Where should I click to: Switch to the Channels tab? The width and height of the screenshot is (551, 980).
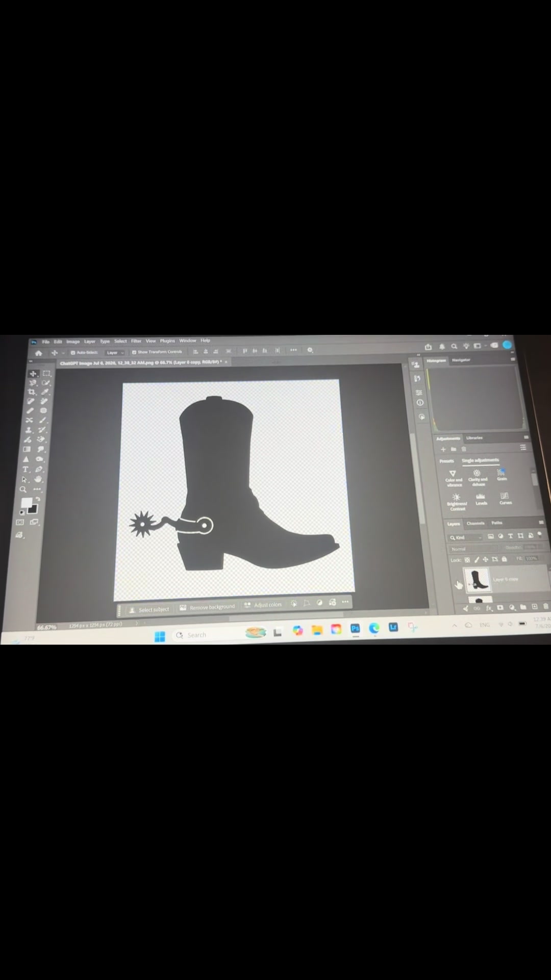pos(475,523)
